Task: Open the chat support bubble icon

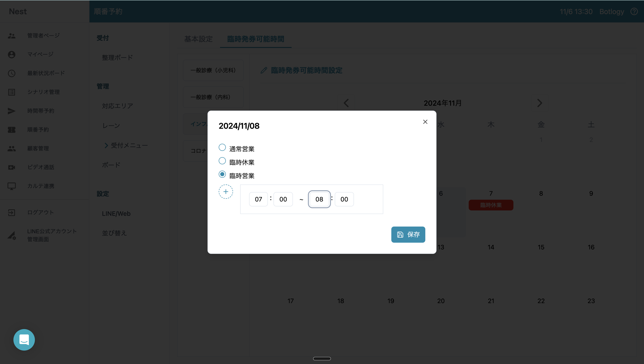Action: pos(24,340)
